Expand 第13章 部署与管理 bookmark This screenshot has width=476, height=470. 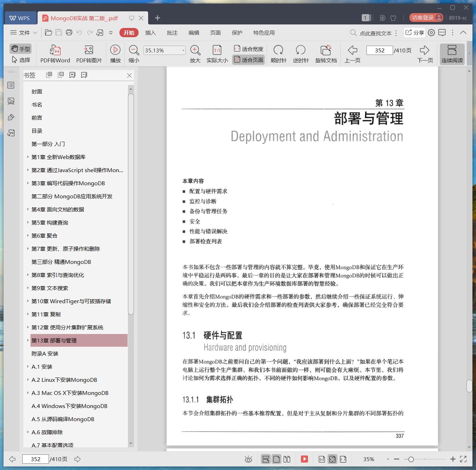[x=28, y=340]
